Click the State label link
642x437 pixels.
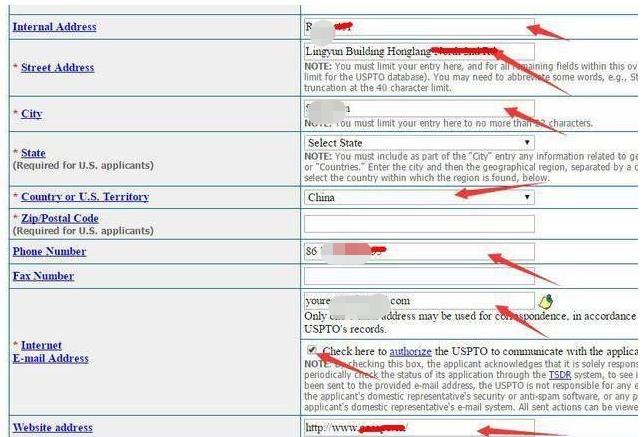tap(33, 153)
